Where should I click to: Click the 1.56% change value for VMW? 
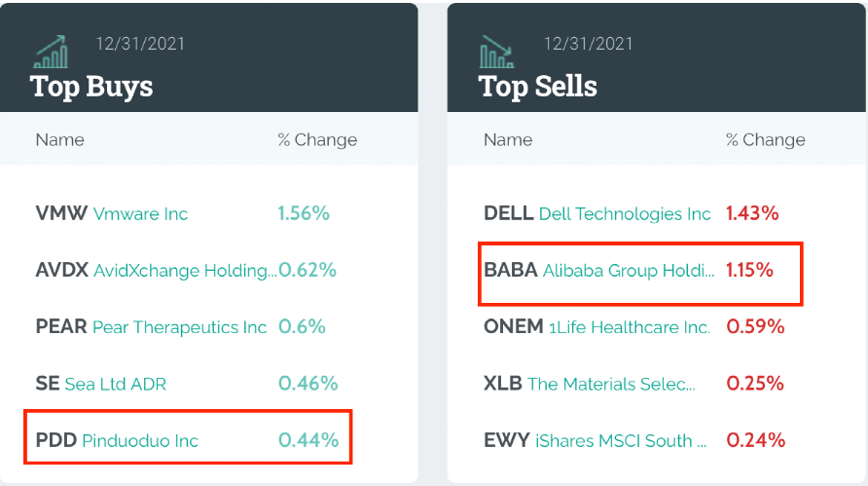[x=304, y=214]
